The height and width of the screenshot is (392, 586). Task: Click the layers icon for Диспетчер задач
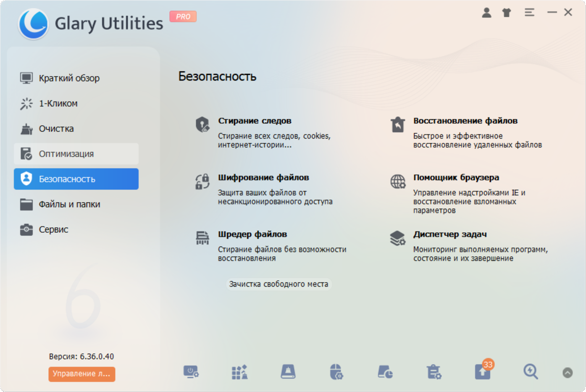[x=398, y=238]
